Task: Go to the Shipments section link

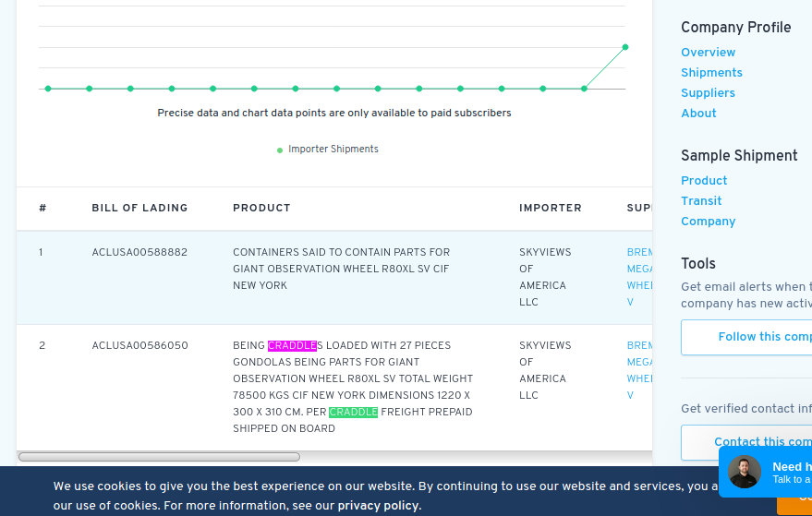Action: [x=711, y=72]
